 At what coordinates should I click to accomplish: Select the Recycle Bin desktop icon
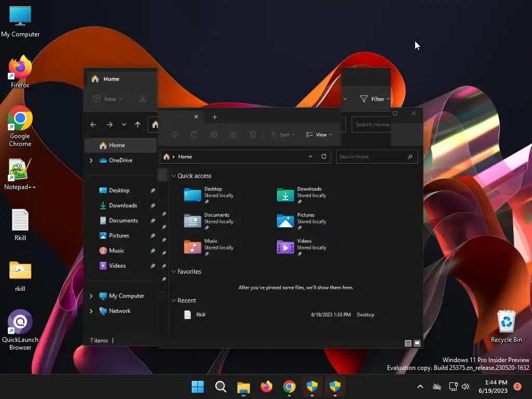click(506, 326)
